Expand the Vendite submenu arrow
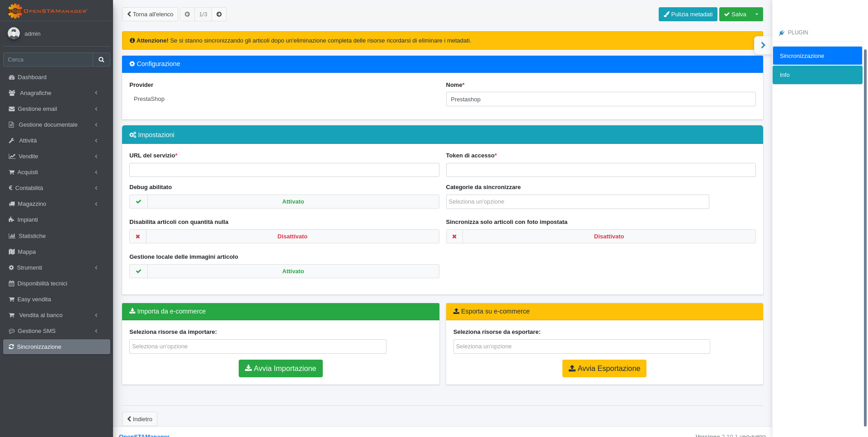This screenshot has width=868, height=437. (96, 157)
